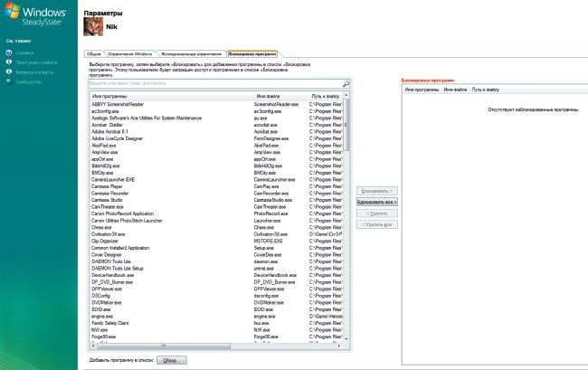
Task: Select the Блокировка программ tab
Action: [252, 54]
